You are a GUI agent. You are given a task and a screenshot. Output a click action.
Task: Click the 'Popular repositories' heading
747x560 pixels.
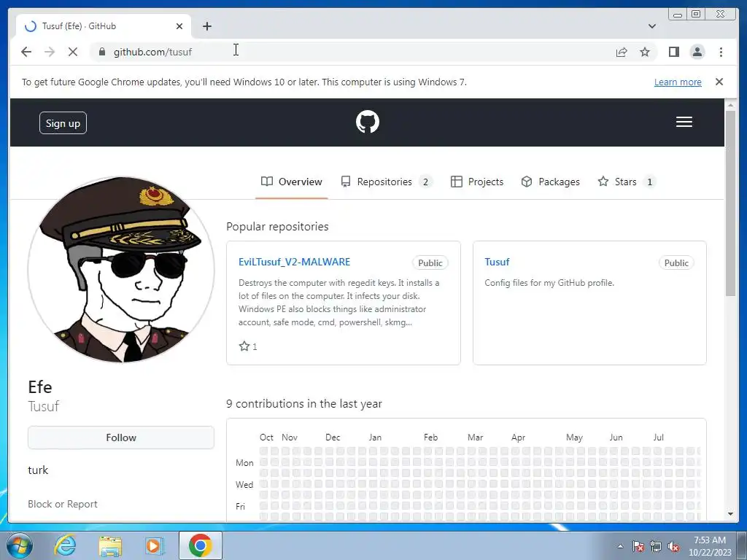coord(277,227)
